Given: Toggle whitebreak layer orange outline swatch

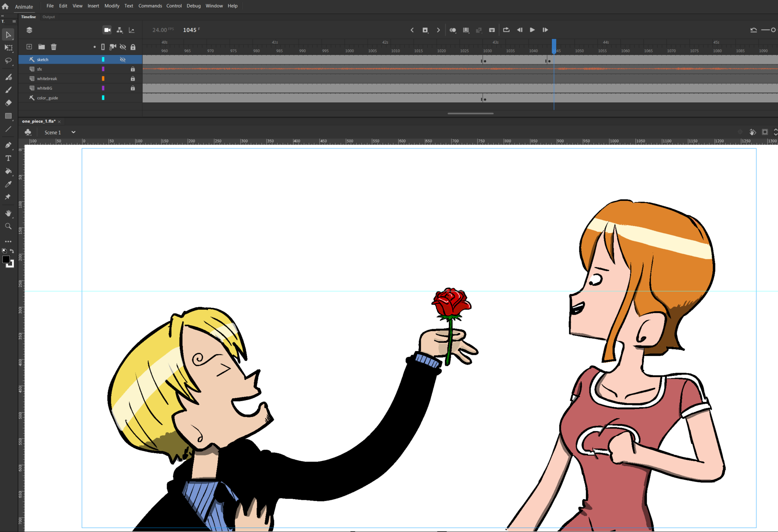Looking at the screenshot, I should (x=103, y=79).
